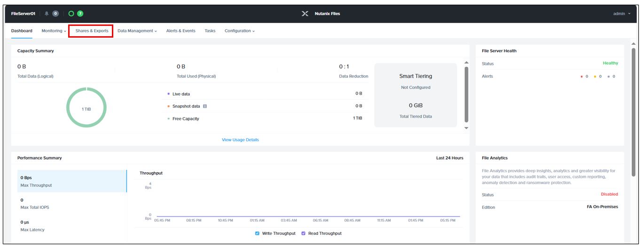Expand the Monitoring menu
This screenshot has height=247, width=644.
pos(54,31)
